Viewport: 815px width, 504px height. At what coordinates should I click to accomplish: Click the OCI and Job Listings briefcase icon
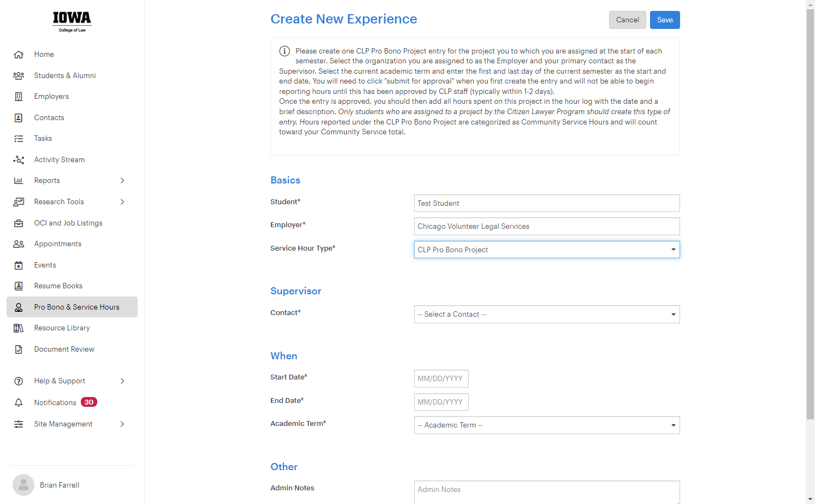click(x=19, y=223)
